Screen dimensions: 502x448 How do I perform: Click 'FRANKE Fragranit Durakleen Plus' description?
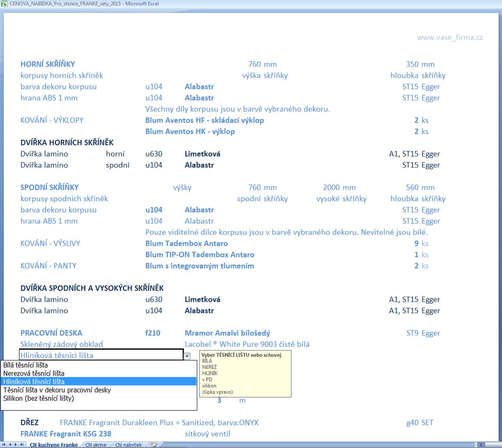[x=159, y=423]
